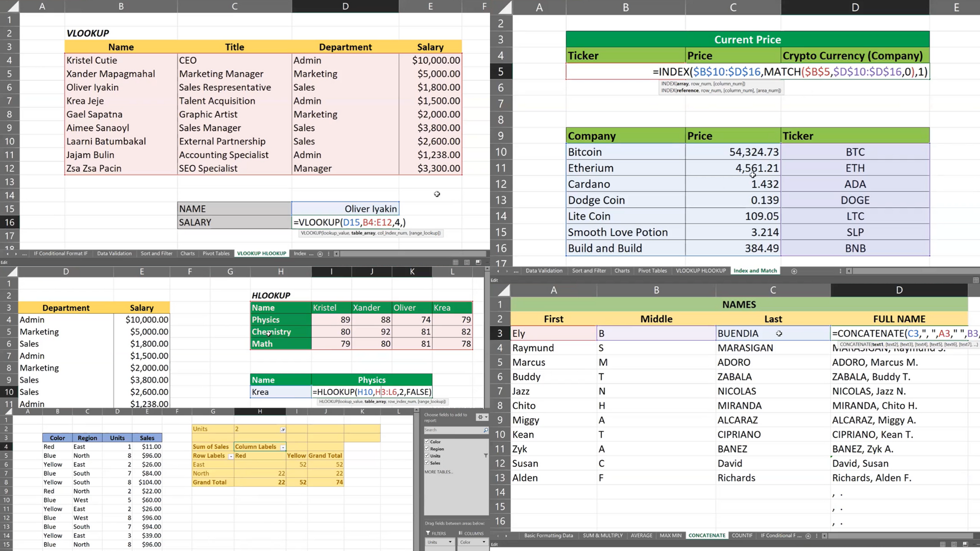Uncheck the Sales field checkbox
The width and height of the screenshot is (980, 551).
click(427, 463)
